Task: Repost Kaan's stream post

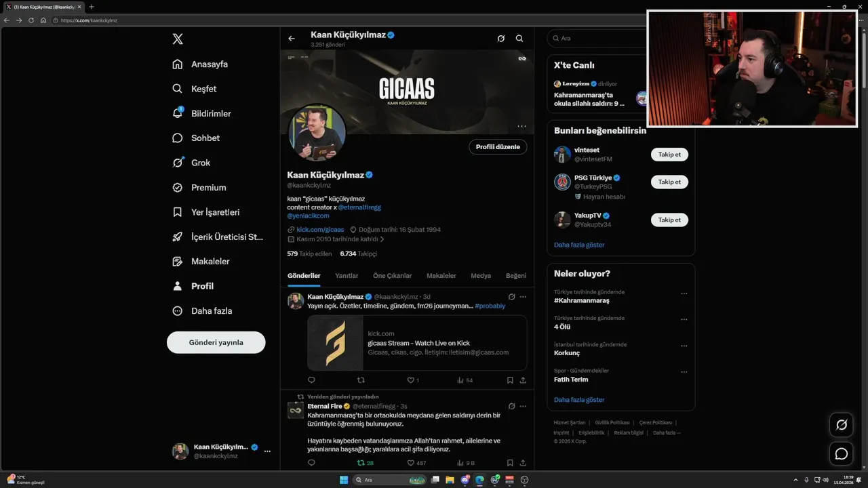Action: tap(361, 380)
